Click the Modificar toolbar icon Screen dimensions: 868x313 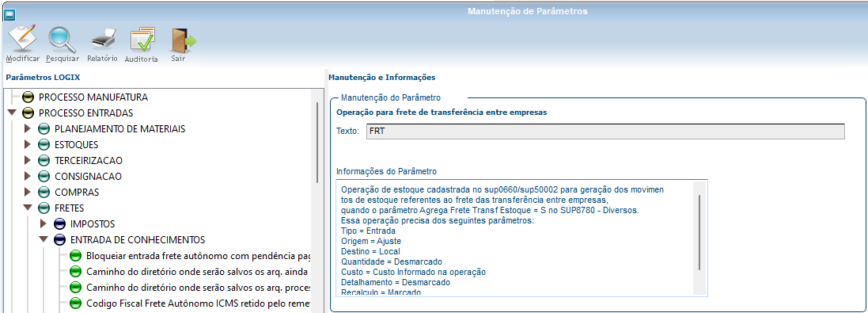(23, 38)
